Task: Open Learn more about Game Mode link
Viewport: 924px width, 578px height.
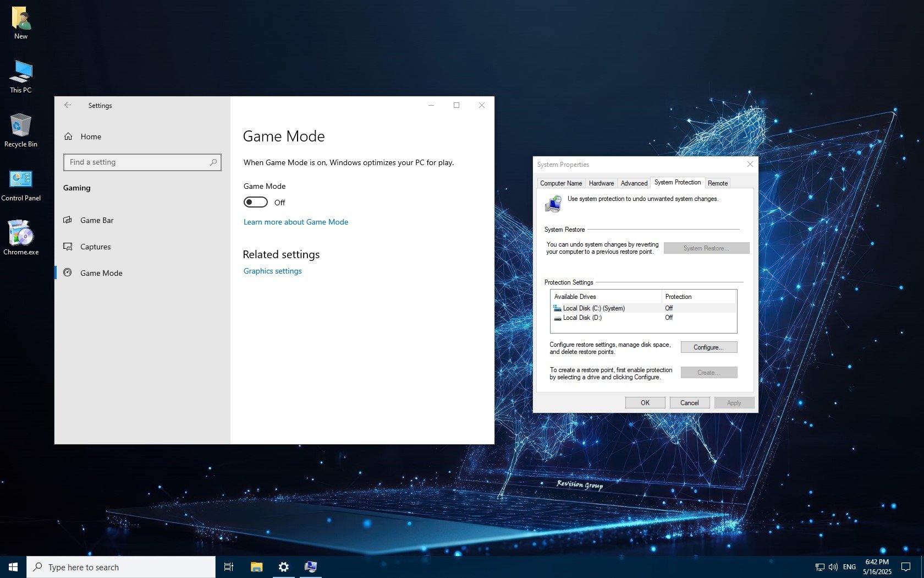Action: coord(295,222)
